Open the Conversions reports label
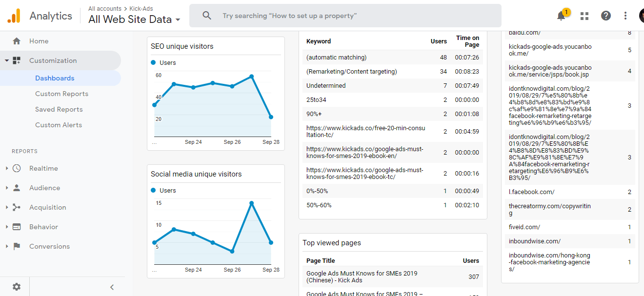Screen dimensions: 644x296 49,246
